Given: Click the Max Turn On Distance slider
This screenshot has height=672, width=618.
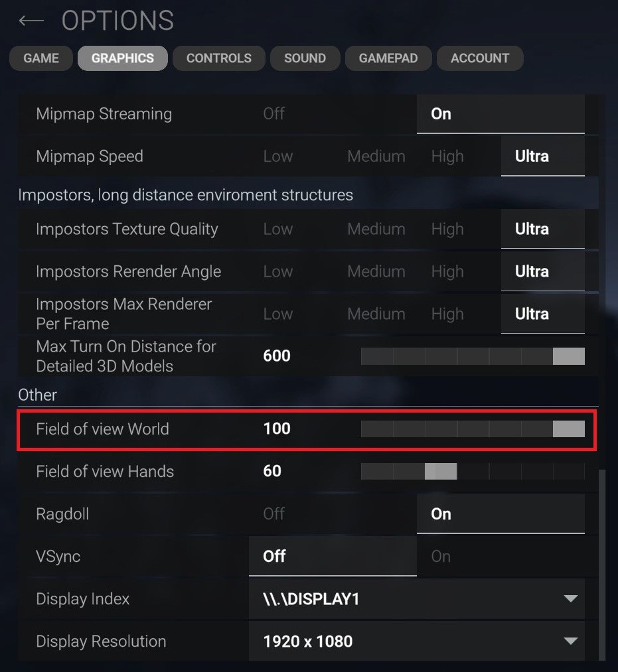Looking at the screenshot, I should (472, 356).
